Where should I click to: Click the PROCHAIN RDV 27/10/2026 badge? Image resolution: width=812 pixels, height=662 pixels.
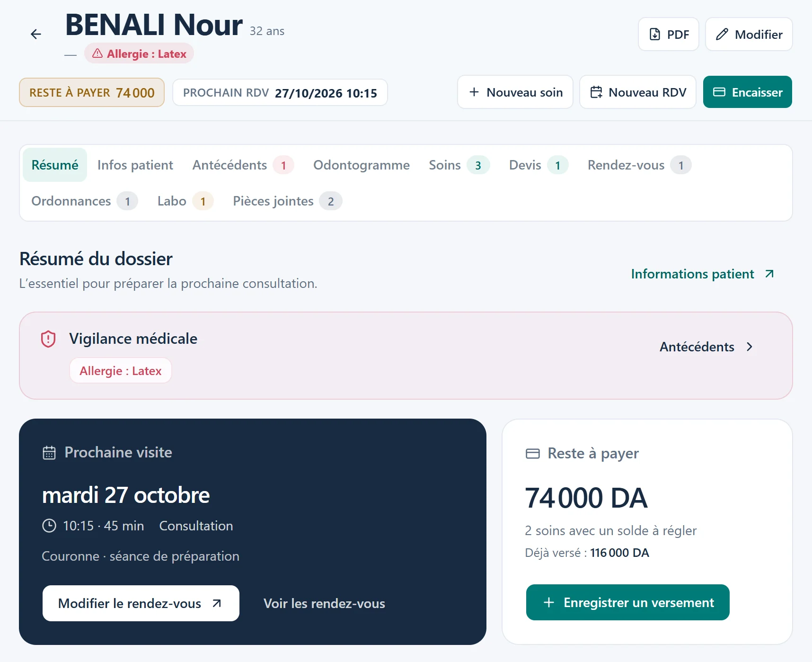280,92
